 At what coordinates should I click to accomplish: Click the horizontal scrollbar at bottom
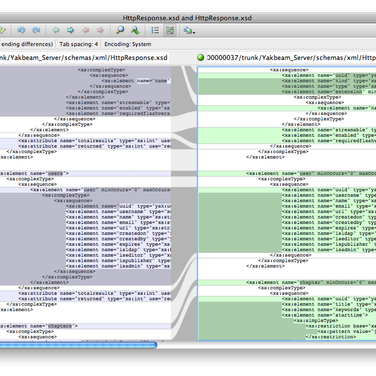click(x=78, y=345)
